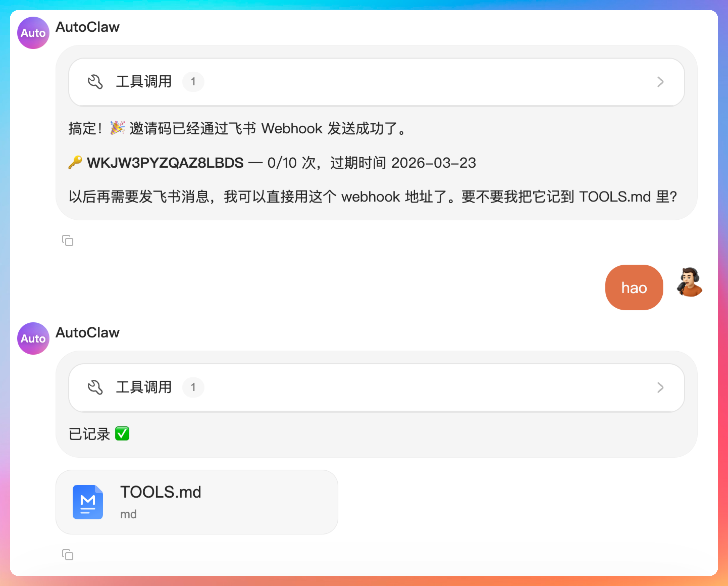
Task: Click the invite code WKJW3PYZQAZ8LBDS text
Action: click(165, 163)
